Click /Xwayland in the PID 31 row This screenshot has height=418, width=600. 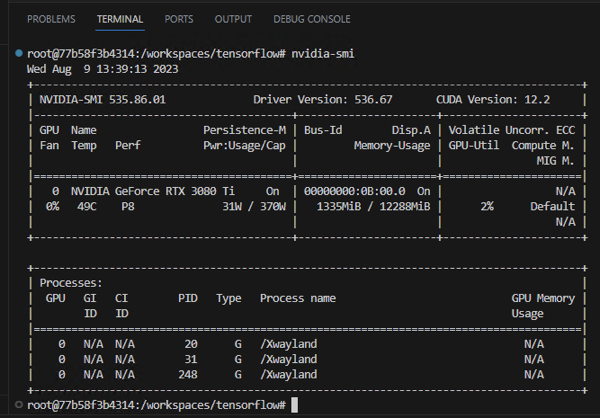point(289,359)
